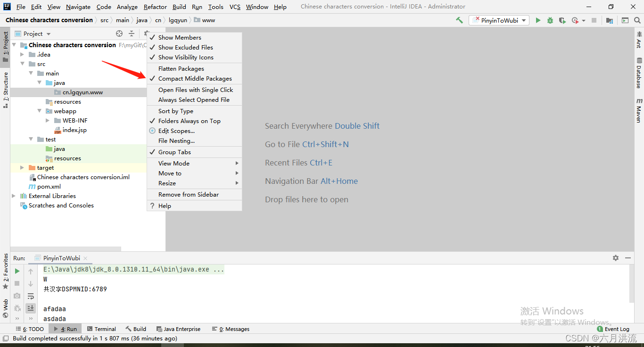Open View Mode submenu
This screenshot has height=347, width=644.
pyautogui.click(x=194, y=163)
